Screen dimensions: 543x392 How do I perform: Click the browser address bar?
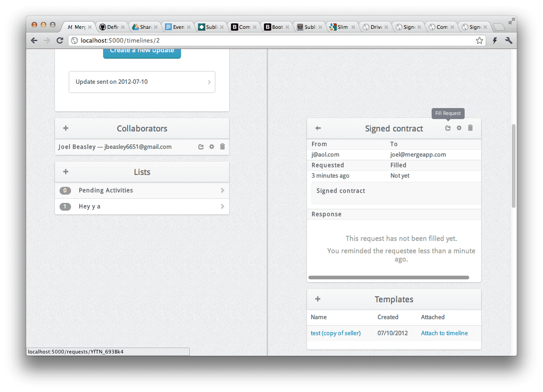coord(275,40)
